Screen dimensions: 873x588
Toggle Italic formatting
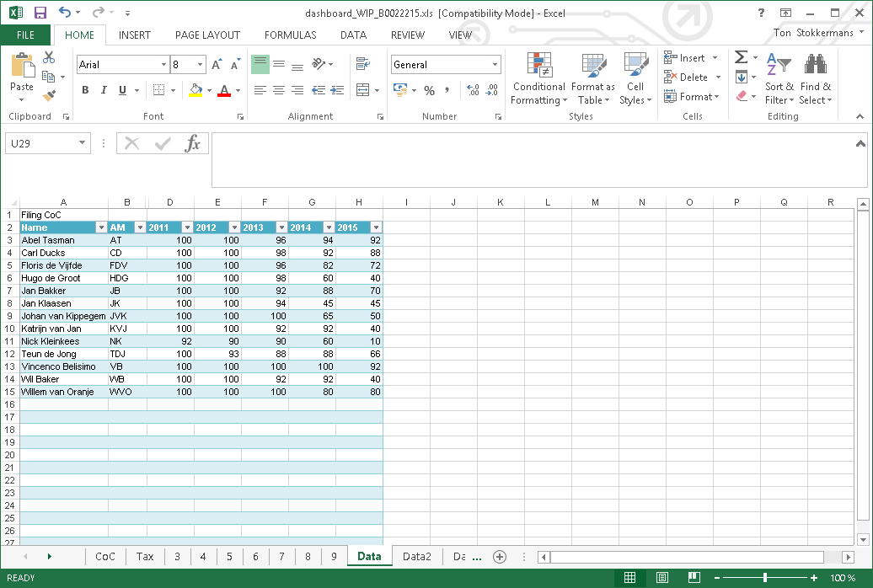(x=104, y=89)
